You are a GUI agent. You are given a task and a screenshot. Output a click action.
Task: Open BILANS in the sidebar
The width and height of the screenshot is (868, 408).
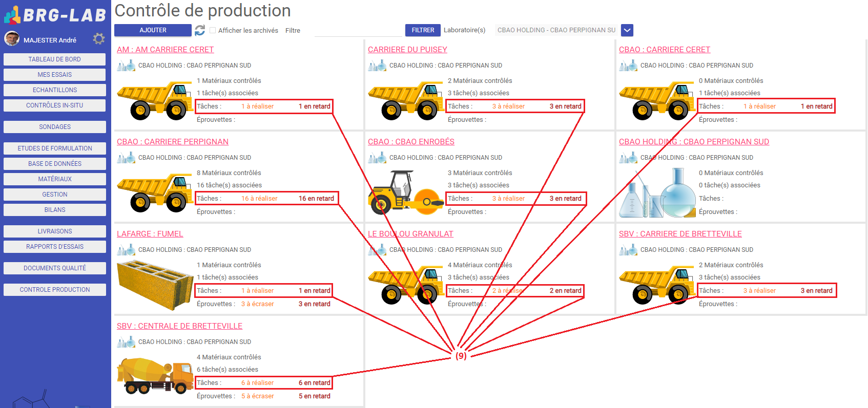pos(55,210)
